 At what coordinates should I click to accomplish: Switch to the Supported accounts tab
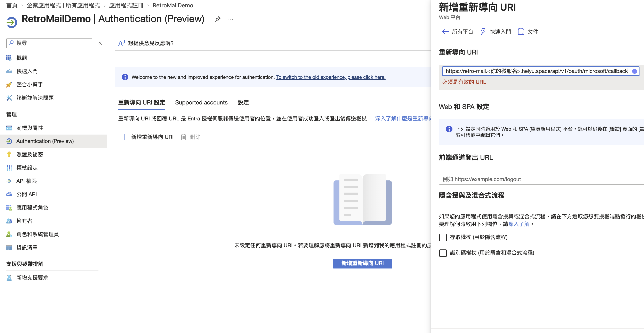click(201, 103)
